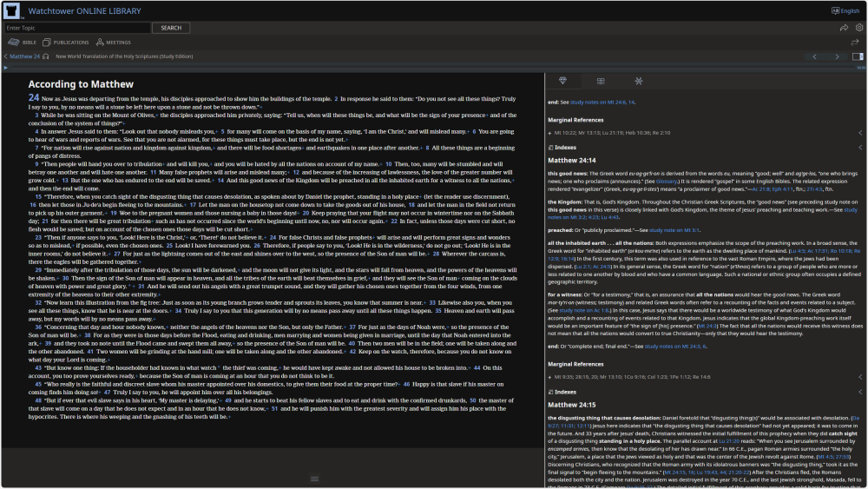This screenshot has width=868, height=489.
Task: Click the chapter number 24
Action: pyautogui.click(x=34, y=97)
